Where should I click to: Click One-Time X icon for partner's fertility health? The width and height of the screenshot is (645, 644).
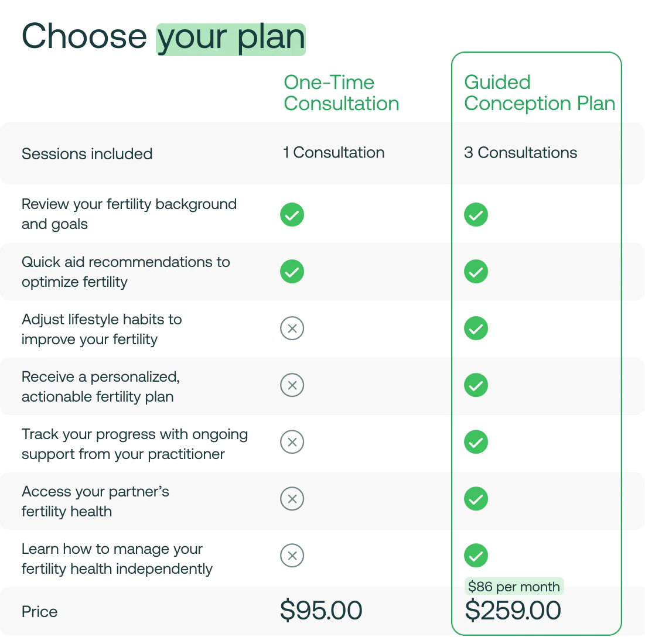pyautogui.click(x=292, y=499)
